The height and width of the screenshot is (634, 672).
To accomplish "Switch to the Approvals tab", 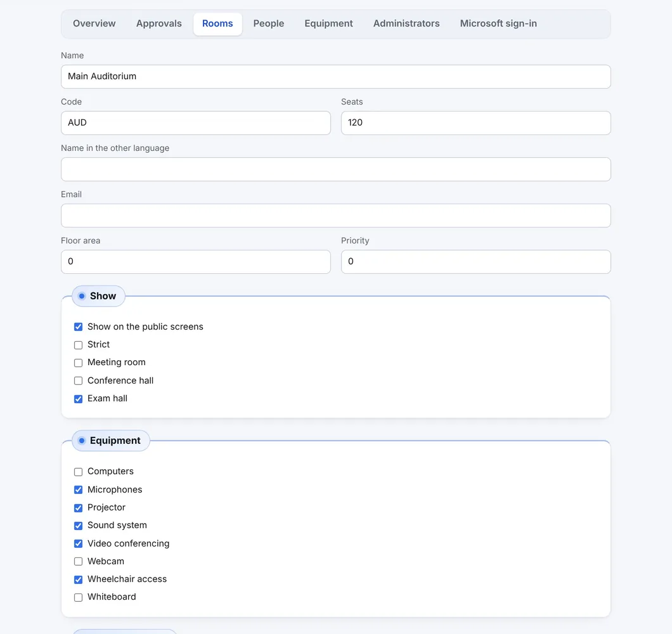I will (158, 23).
